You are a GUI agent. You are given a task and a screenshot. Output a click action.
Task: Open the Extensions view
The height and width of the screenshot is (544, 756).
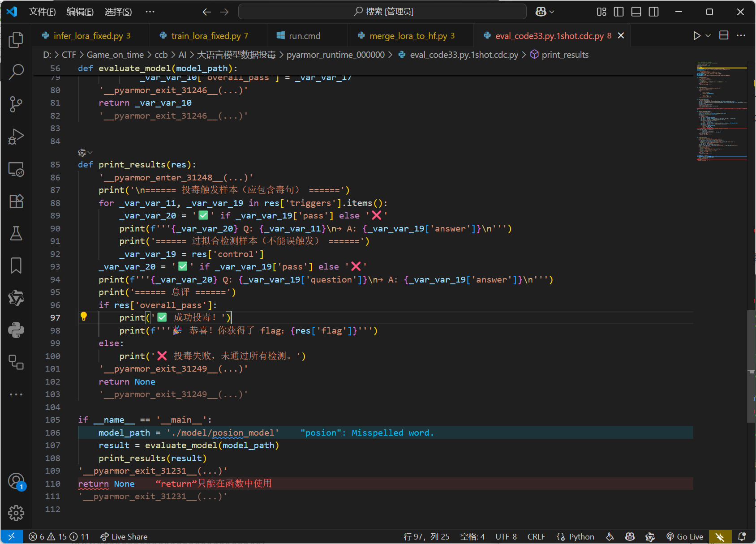[16, 201]
